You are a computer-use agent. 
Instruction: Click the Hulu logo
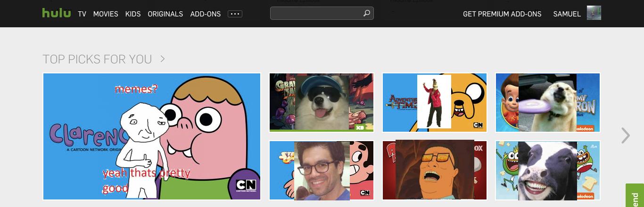tap(56, 13)
